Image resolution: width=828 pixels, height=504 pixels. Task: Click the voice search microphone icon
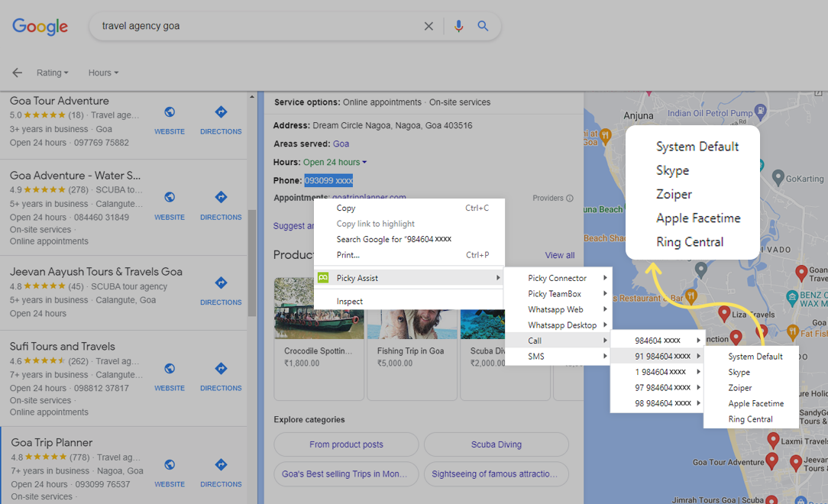pos(458,26)
